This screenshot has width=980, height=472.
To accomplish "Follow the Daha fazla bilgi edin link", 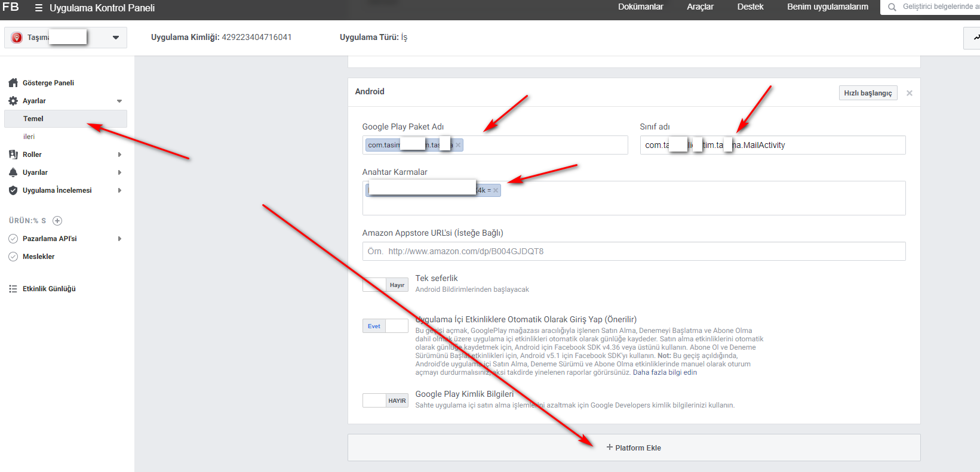I will click(665, 372).
